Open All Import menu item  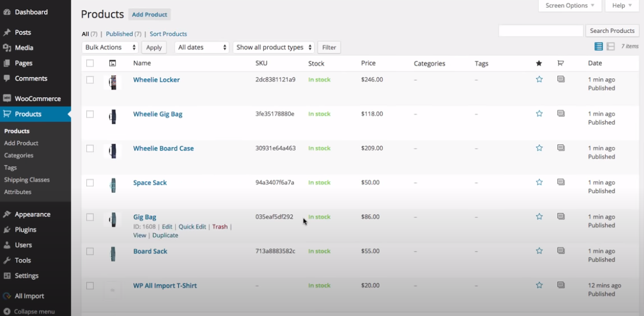(x=29, y=296)
